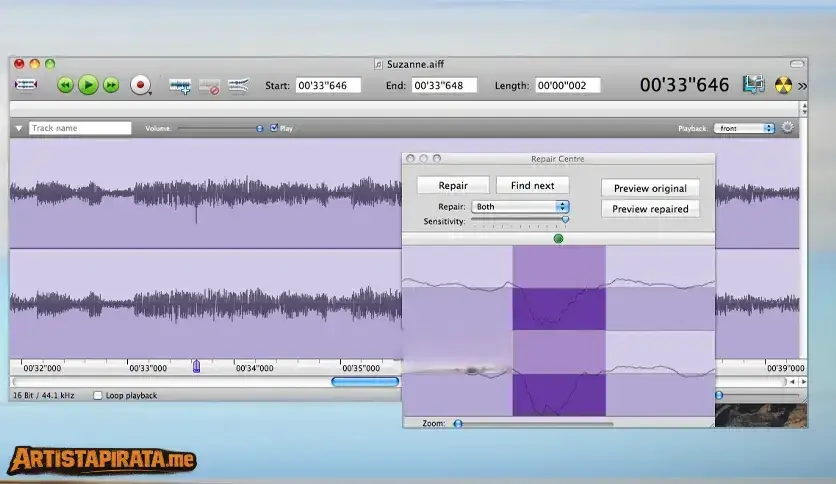Collapse the track with the disclosure triangle
This screenshot has height=484, width=836.
19,128
